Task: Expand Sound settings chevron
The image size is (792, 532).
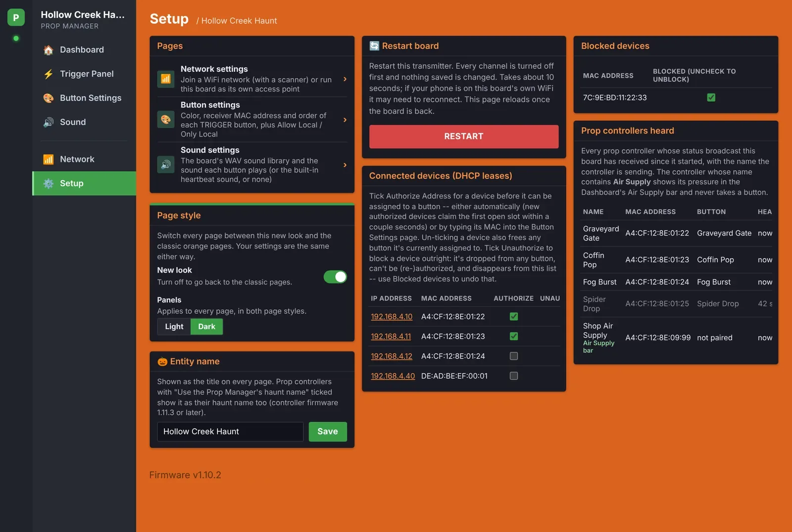Action: pos(345,165)
